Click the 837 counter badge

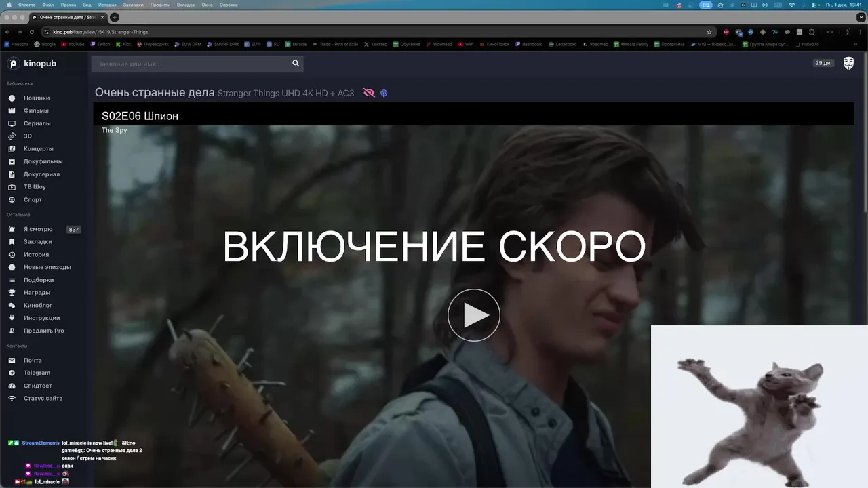coord(73,230)
